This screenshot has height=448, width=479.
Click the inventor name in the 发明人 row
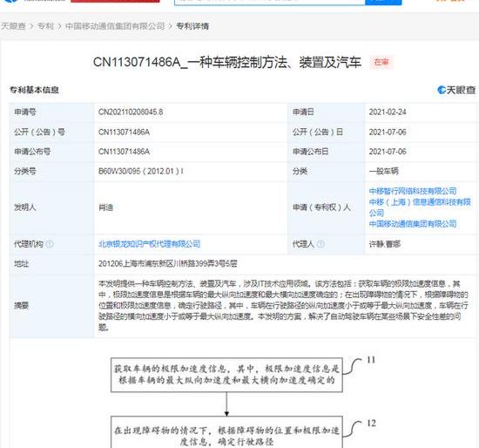tap(105, 207)
